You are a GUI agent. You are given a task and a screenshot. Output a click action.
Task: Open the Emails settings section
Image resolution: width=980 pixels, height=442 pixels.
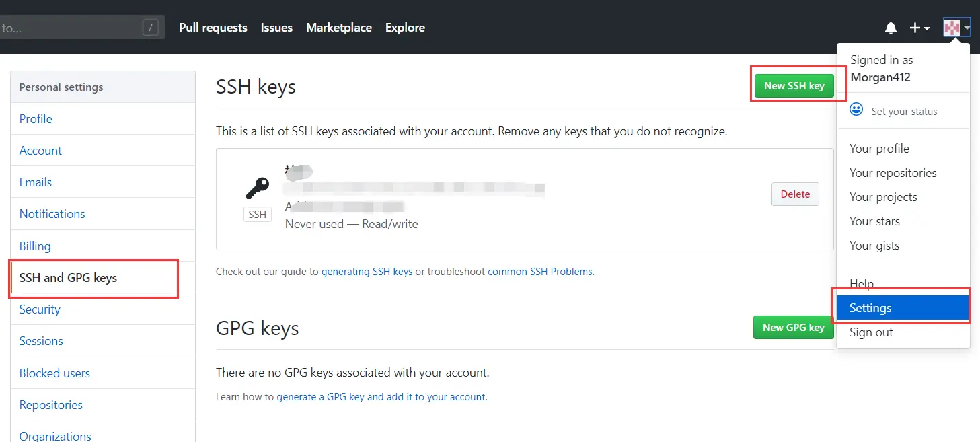coord(36,182)
